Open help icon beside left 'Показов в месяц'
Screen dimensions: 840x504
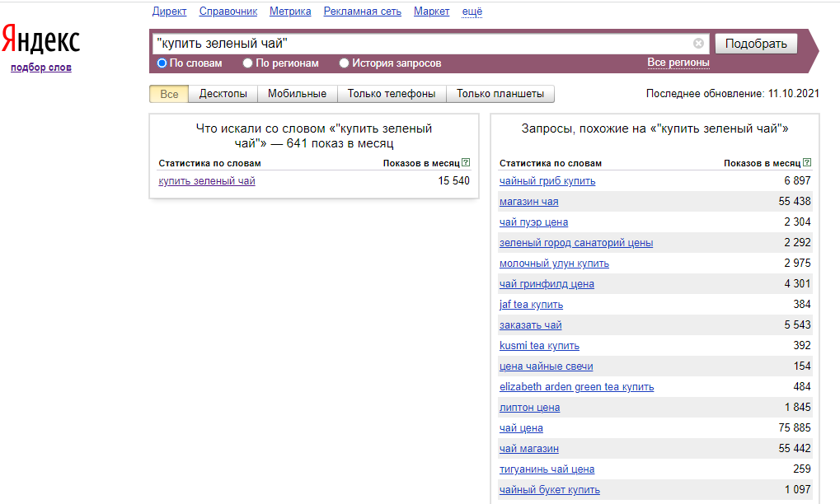(466, 162)
